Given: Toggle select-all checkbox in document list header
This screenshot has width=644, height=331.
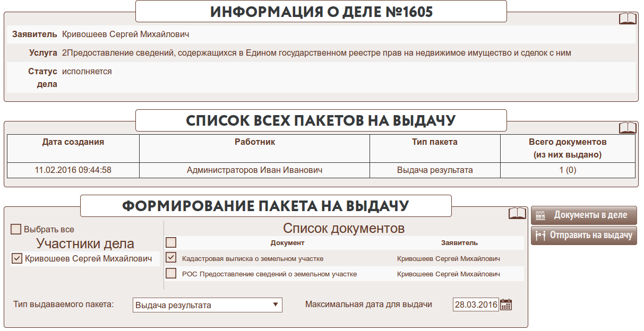Looking at the screenshot, I should point(171,242).
